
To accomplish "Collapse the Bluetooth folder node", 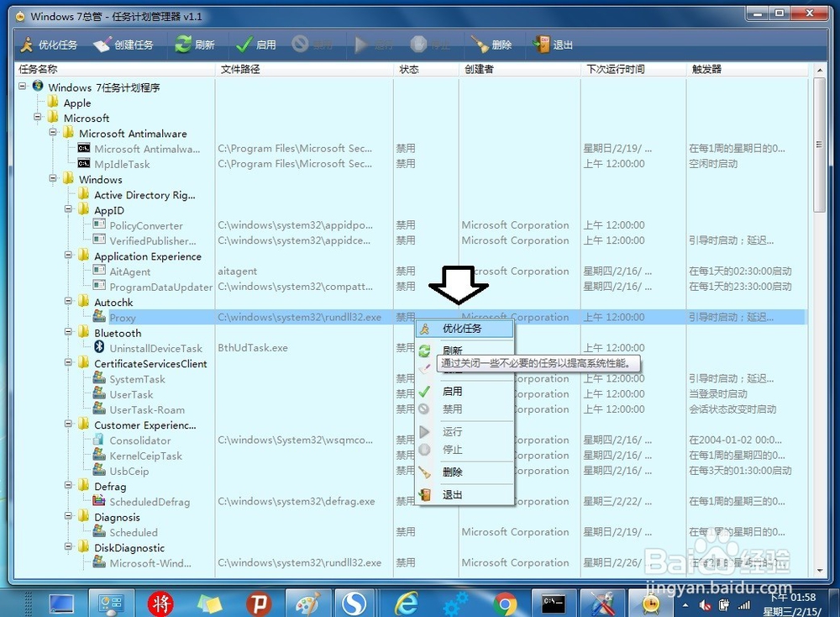I will (x=68, y=331).
